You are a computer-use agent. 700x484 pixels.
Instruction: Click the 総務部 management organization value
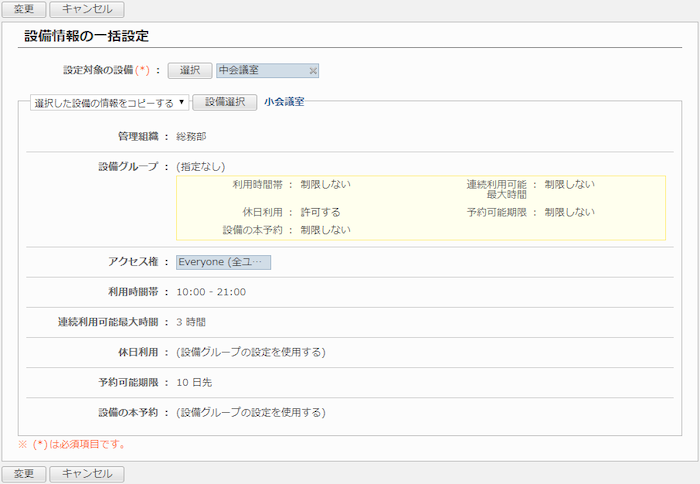[x=191, y=137]
